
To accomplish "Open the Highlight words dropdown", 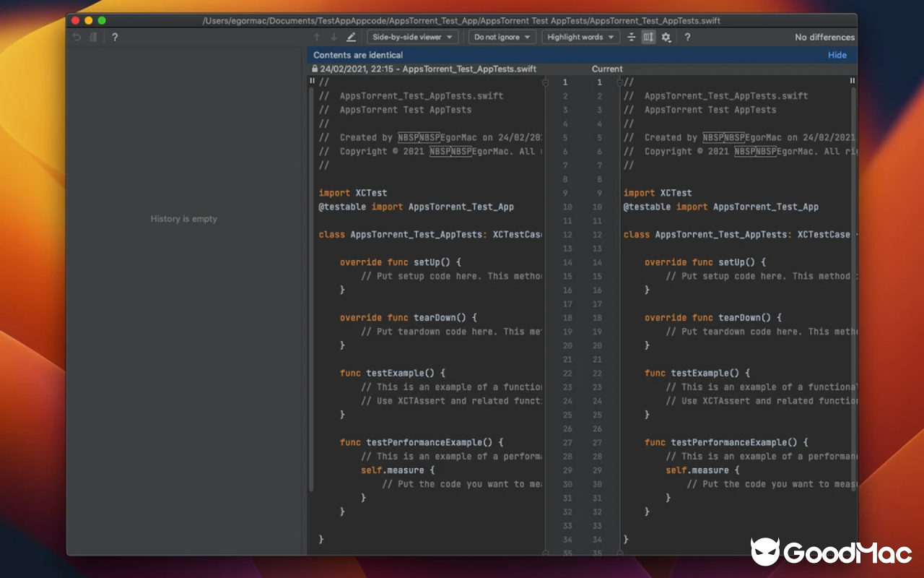I will [580, 36].
